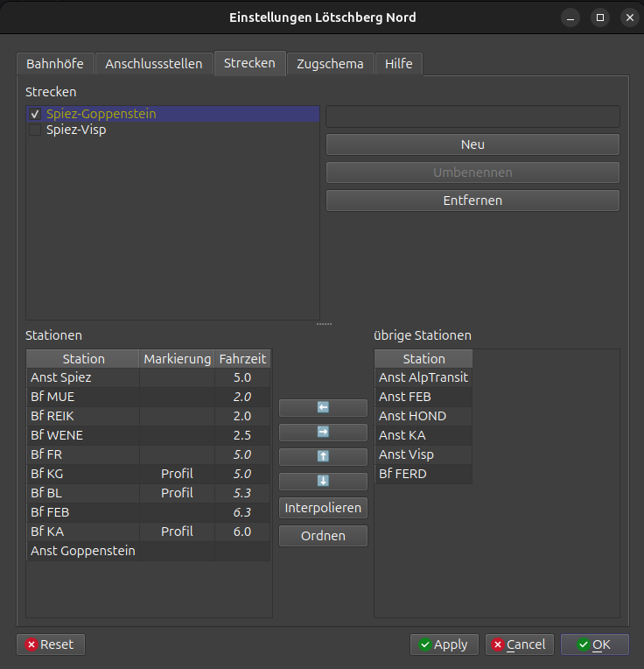Image resolution: width=644 pixels, height=669 pixels.
Task: Focus the route name text field
Action: click(472, 116)
